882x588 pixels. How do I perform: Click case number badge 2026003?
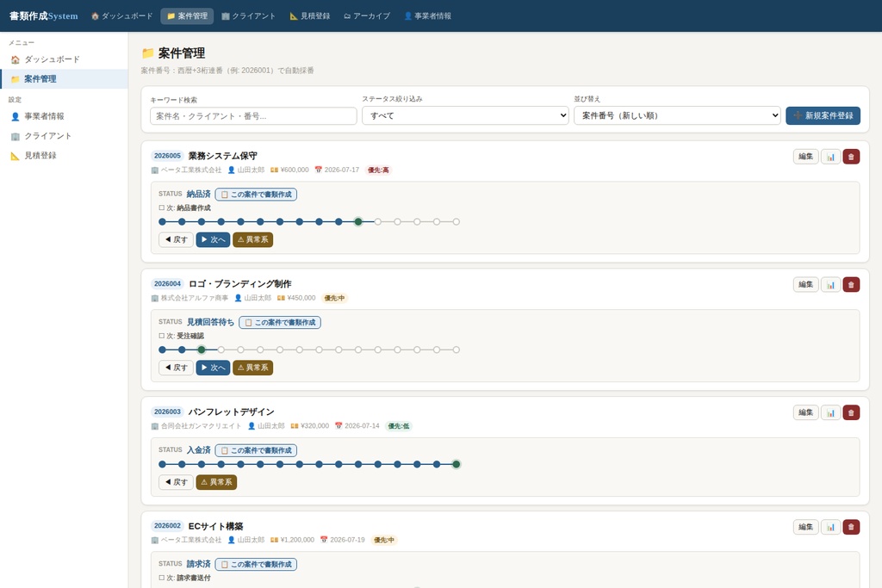click(168, 412)
